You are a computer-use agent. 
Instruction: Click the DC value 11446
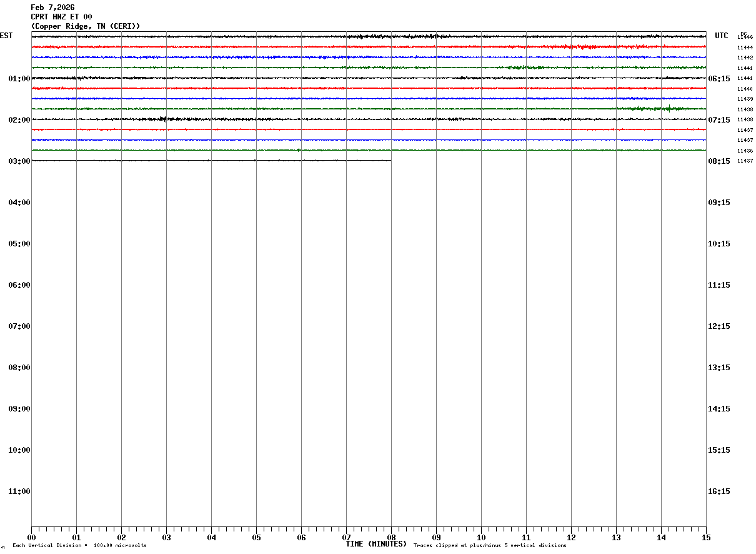745,38
